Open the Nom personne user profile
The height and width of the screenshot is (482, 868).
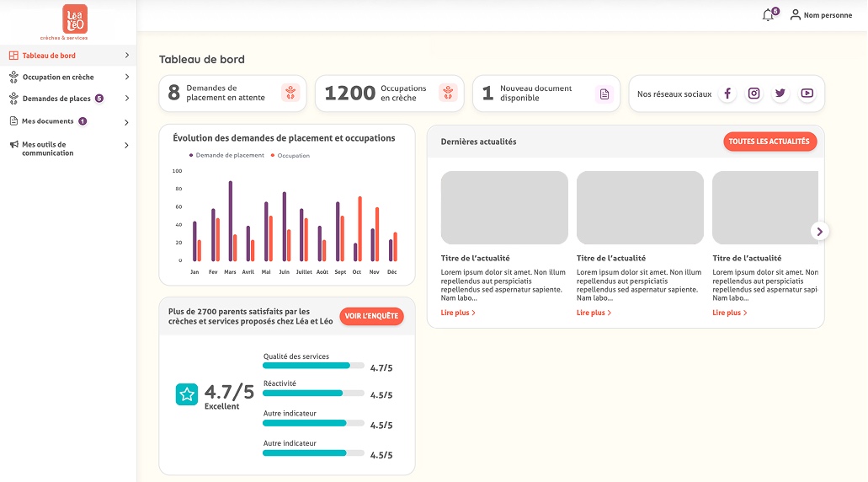pyautogui.click(x=821, y=15)
